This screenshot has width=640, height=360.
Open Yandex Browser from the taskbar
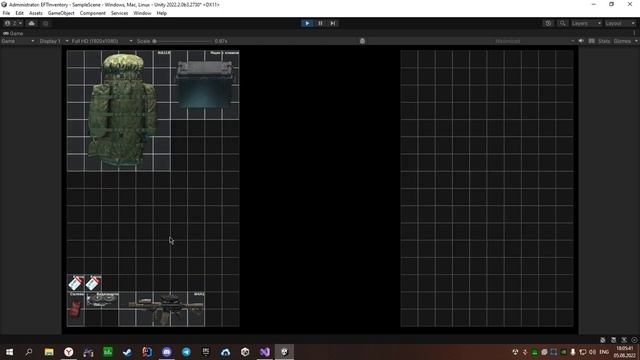pos(69,352)
